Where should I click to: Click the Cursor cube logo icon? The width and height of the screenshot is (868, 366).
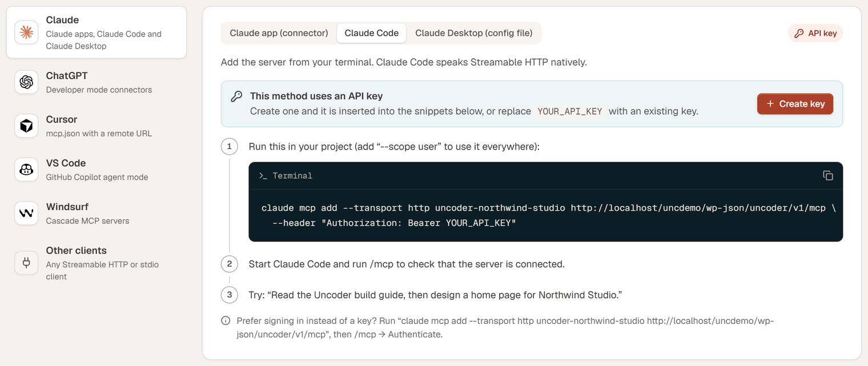coord(26,126)
